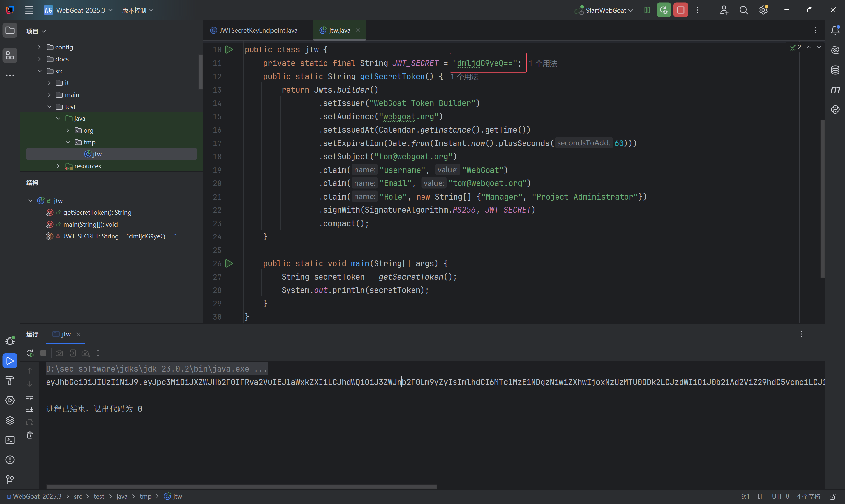Viewport: 845px width, 504px height.
Task: Run main method from gutter line 26
Action: [229, 263]
